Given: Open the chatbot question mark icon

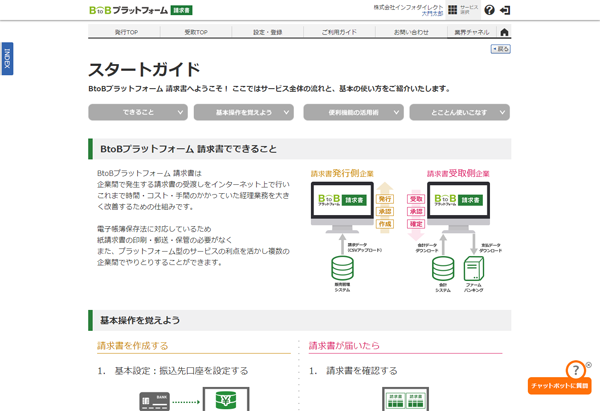Looking at the screenshot, I should [574, 370].
